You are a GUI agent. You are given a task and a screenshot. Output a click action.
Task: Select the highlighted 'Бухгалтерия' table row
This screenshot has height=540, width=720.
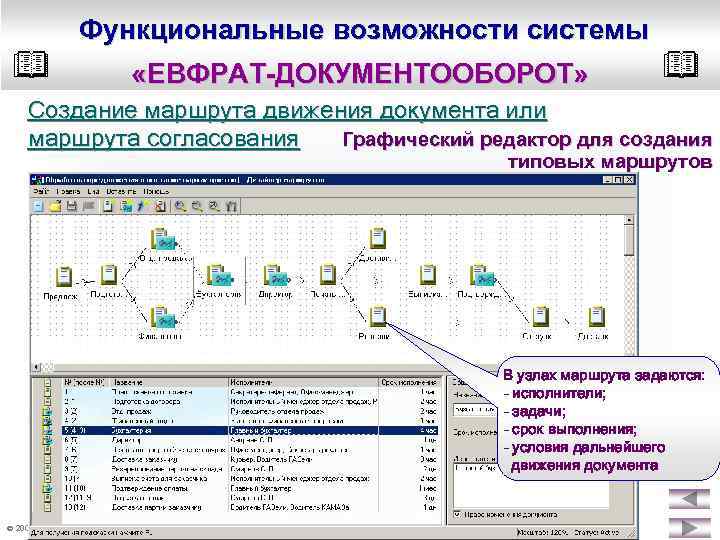[x=250, y=431]
